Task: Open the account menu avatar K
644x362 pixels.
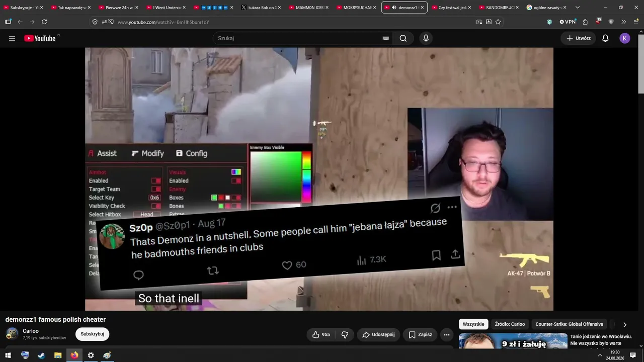Action: tap(625, 38)
